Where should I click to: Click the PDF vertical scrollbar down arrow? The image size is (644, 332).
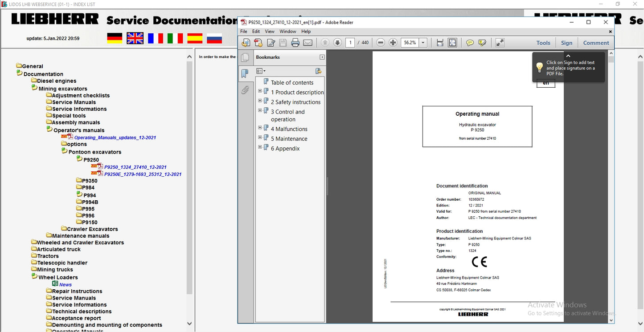pyautogui.click(x=611, y=320)
